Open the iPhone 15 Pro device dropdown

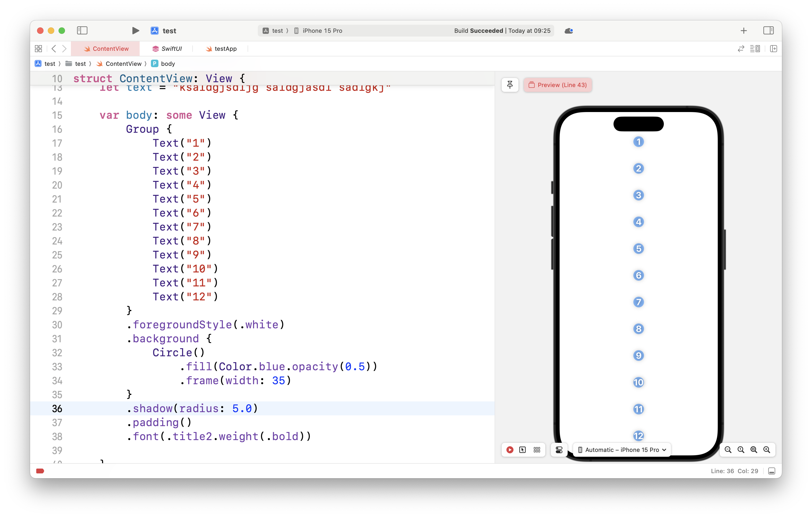621,449
